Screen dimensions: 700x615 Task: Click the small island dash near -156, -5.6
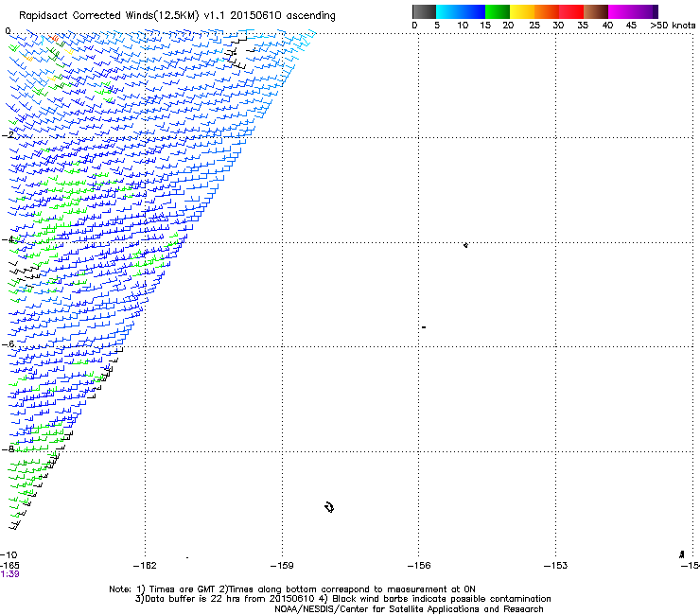tap(424, 327)
